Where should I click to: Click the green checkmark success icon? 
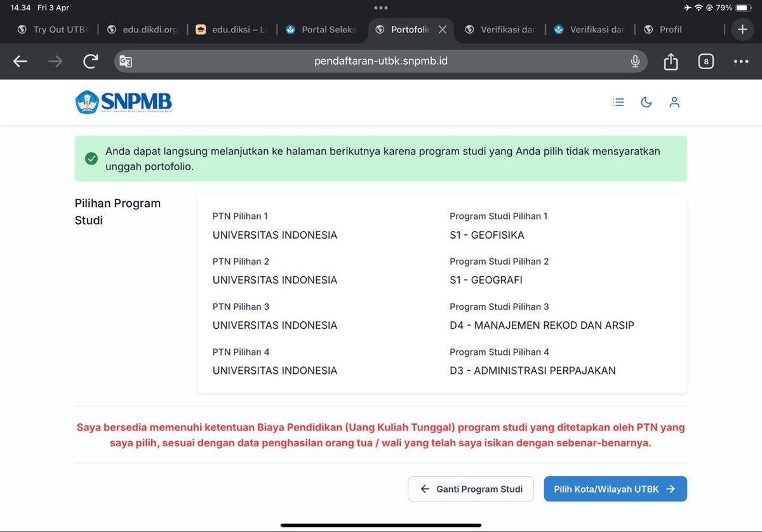point(91,159)
